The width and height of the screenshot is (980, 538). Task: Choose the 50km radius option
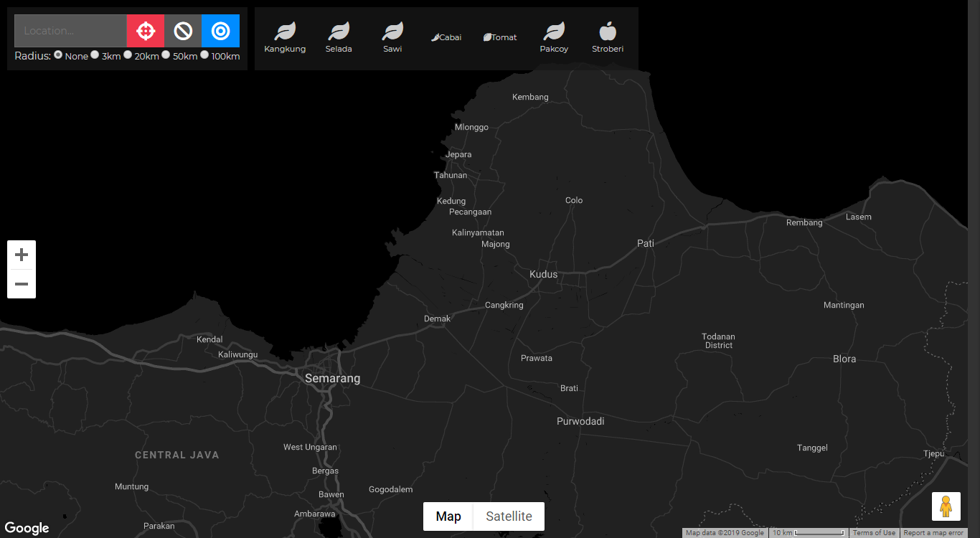pos(166,55)
